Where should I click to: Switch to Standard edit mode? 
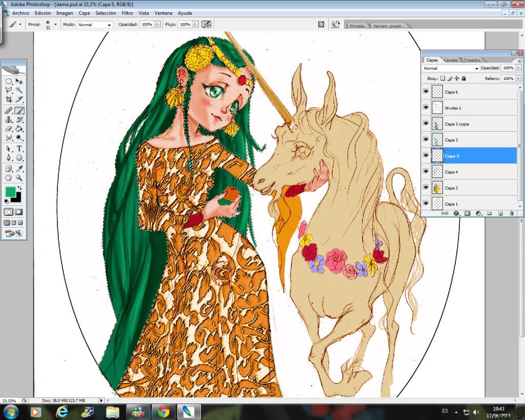tap(8, 212)
